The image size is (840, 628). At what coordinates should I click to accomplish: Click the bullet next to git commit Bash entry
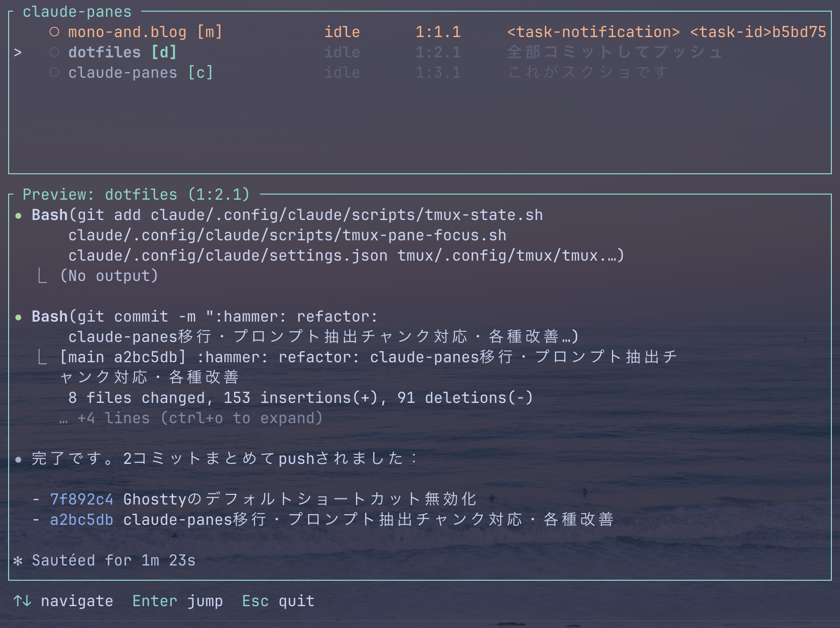coord(18,316)
